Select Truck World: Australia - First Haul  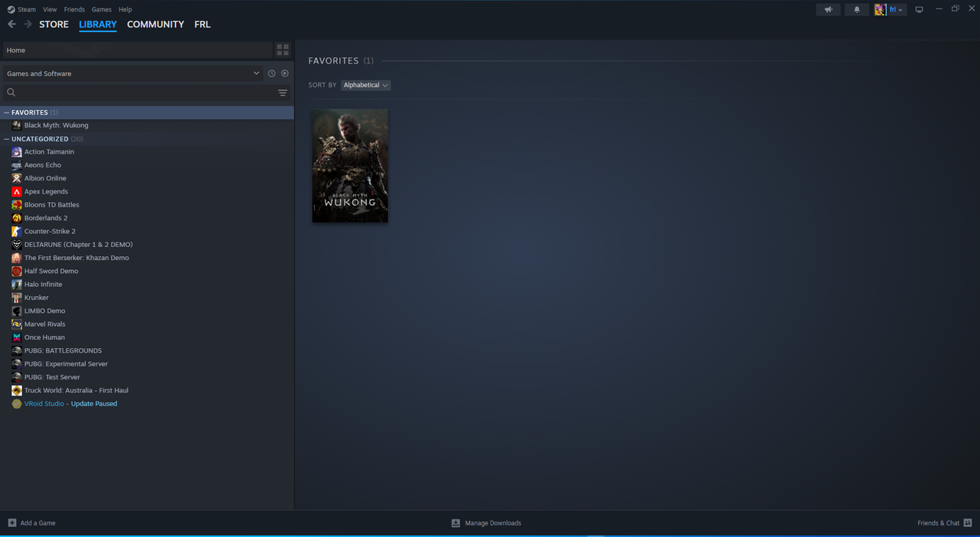click(76, 390)
